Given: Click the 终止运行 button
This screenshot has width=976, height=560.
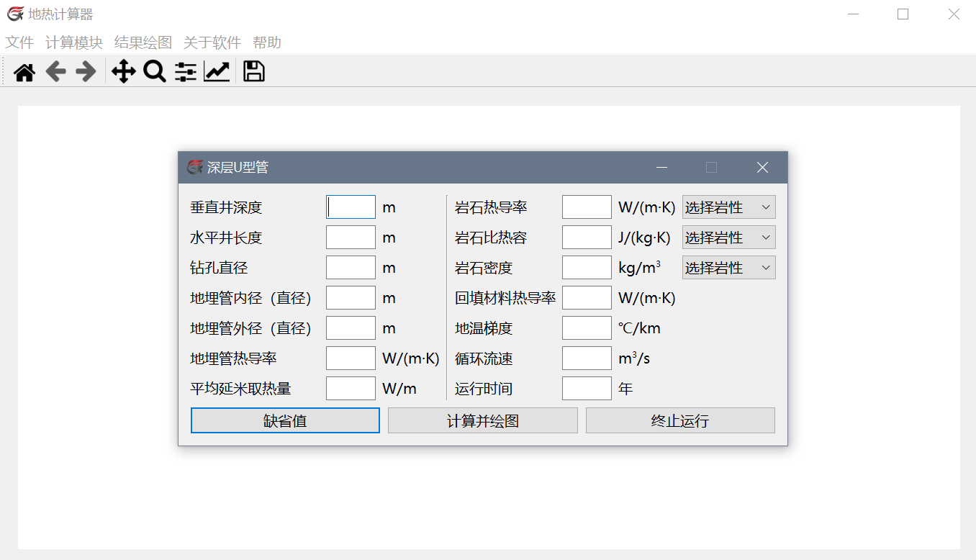Looking at the screenshot, I should 680,420.
